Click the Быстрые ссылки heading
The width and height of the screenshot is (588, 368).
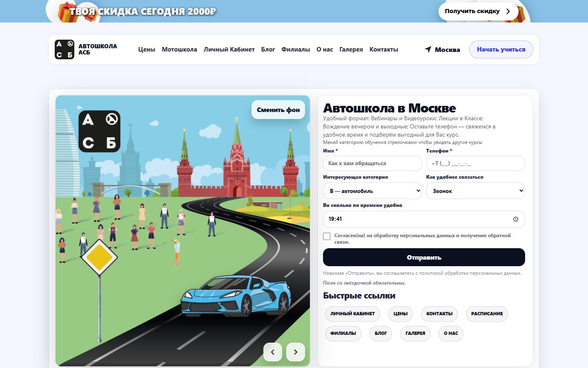point(359,296)
